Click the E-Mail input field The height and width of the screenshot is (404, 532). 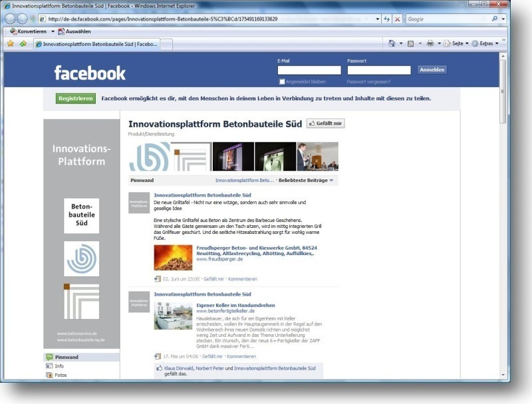coord(309,70)
